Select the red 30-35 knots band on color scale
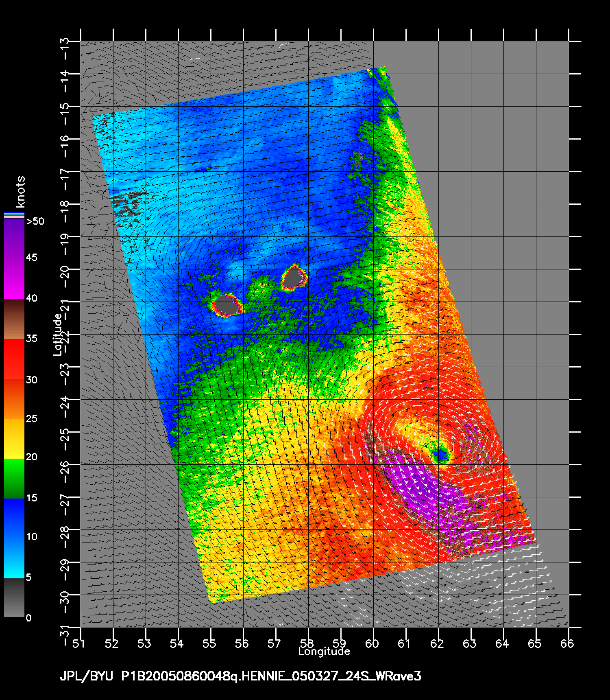 click(14, 359)
